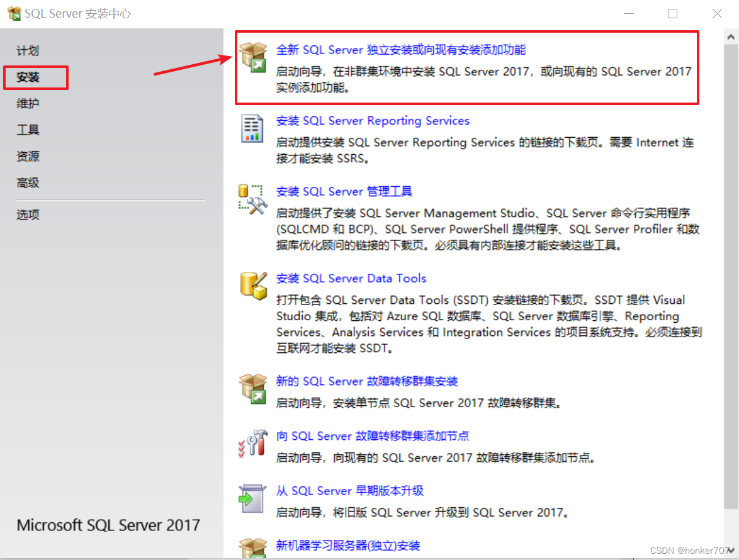Open 向 SQL Server 故障转移群集添加节点
The height and width of the screenshot is (560, 739).
[x=371, y=435]
